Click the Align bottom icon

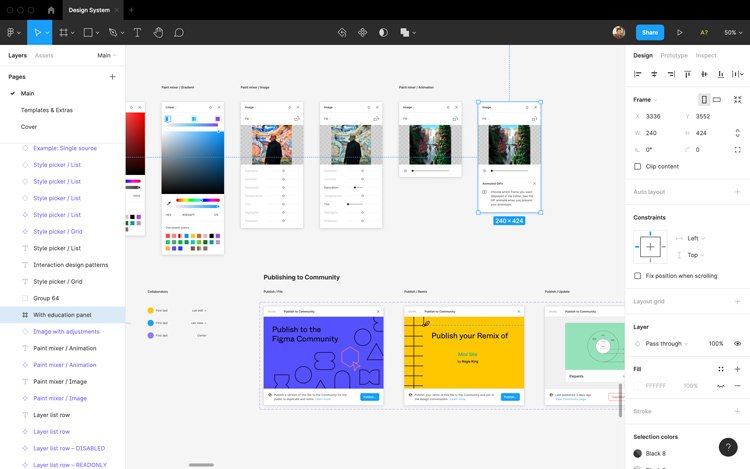pyautogui.click(x=721, y=74)
